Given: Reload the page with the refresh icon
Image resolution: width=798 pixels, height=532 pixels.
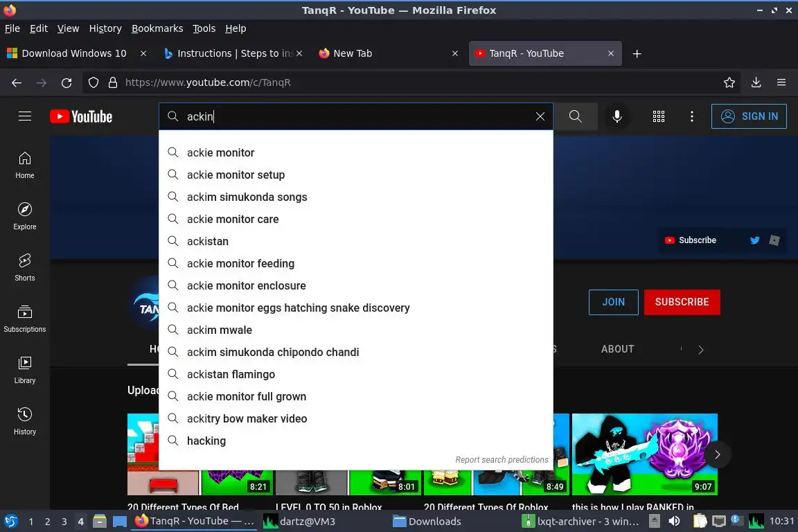Looking at the screenshot, I should click(66, 82).
